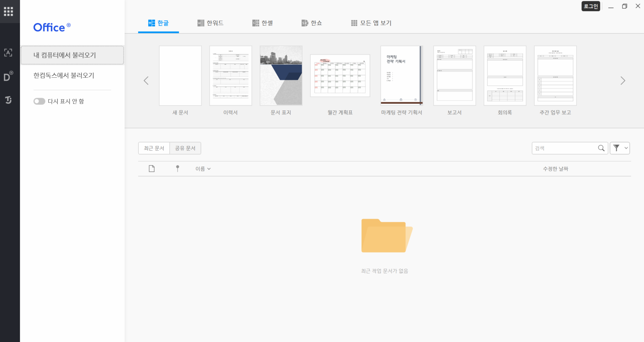Expand the filter dropdown arrow
This screenshot has width=644, height=342.
(626, 148)
